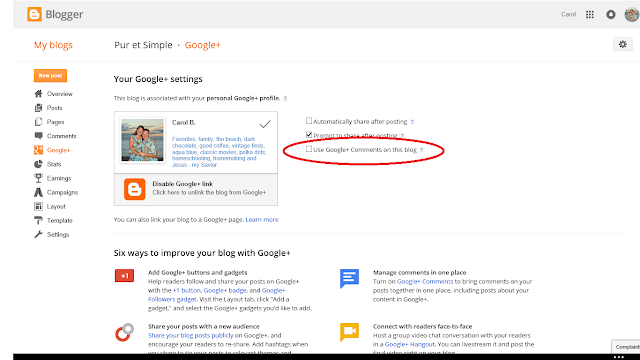Click the Pages icon in sidebar

pyautogui.click(x=38, y=122)
